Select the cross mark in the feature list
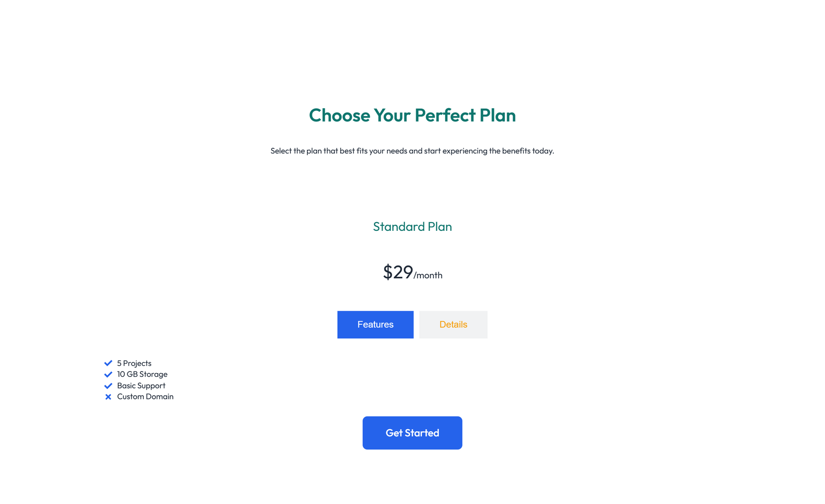Image resolution: width=825 pixels, height=504 pixels. coord(108,397)
